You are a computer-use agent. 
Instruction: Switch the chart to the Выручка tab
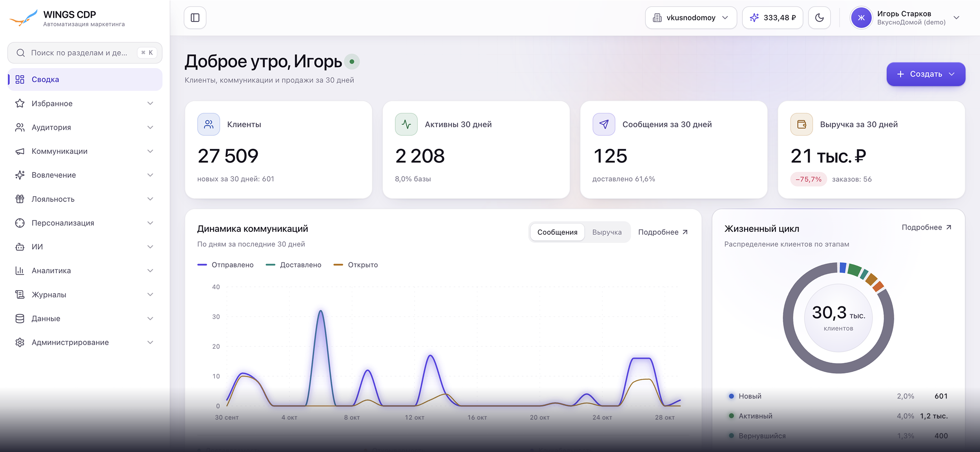click(607, 232)
